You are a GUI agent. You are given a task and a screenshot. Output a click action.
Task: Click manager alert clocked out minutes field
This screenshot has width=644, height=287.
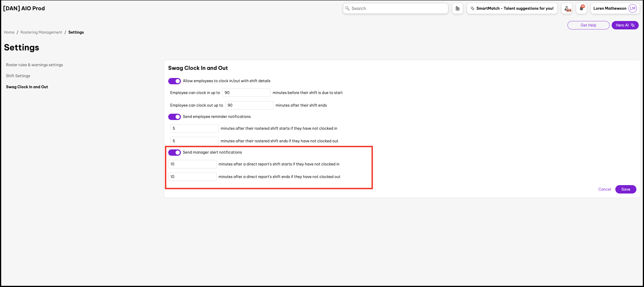[x=192, y=177]
